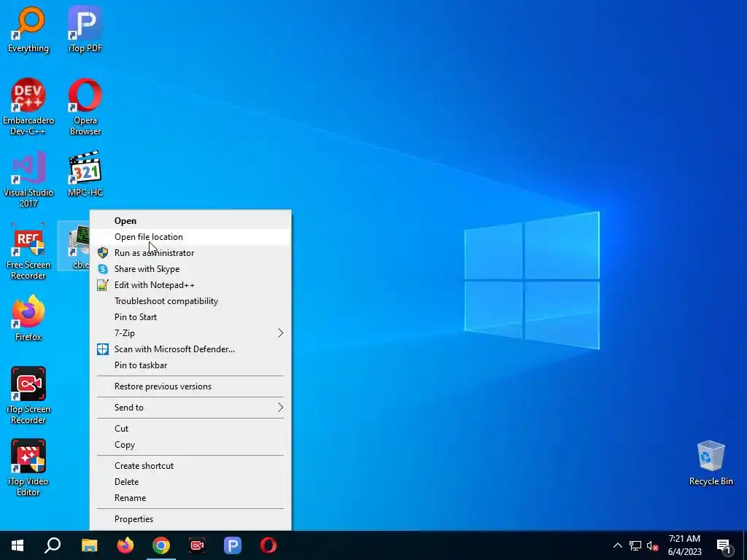Choose Cut from the context menu
The height and width of the screenshot is (560, 747).
click(190, 428)
